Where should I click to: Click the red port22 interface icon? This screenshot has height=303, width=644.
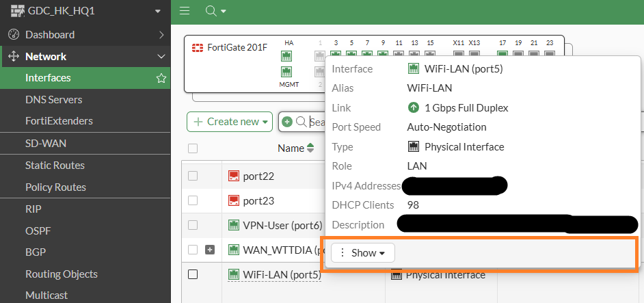(234, 176)
